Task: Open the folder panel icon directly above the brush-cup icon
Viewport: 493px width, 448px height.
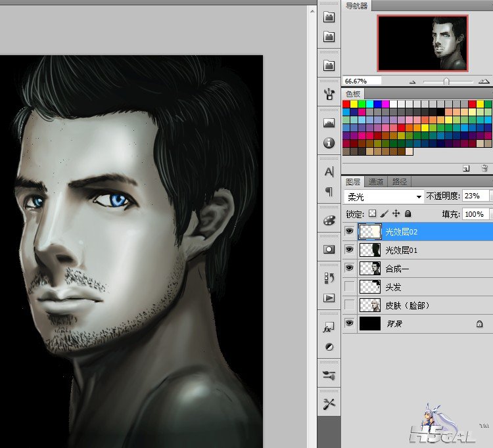Action: pyautogui.click(x=329, y=65)
